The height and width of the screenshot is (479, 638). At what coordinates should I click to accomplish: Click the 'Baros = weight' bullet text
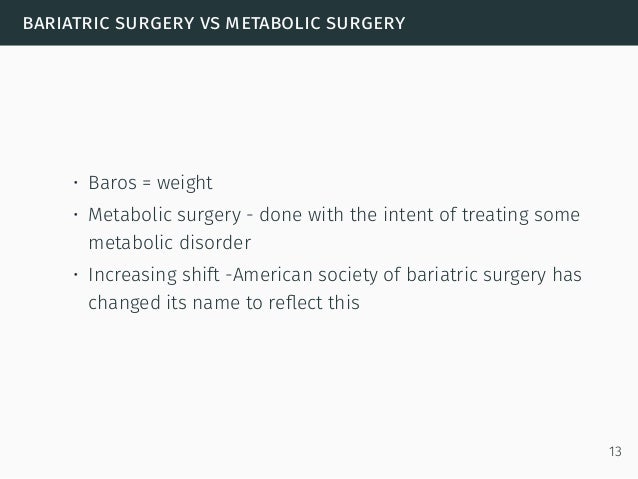click(150, 183)
